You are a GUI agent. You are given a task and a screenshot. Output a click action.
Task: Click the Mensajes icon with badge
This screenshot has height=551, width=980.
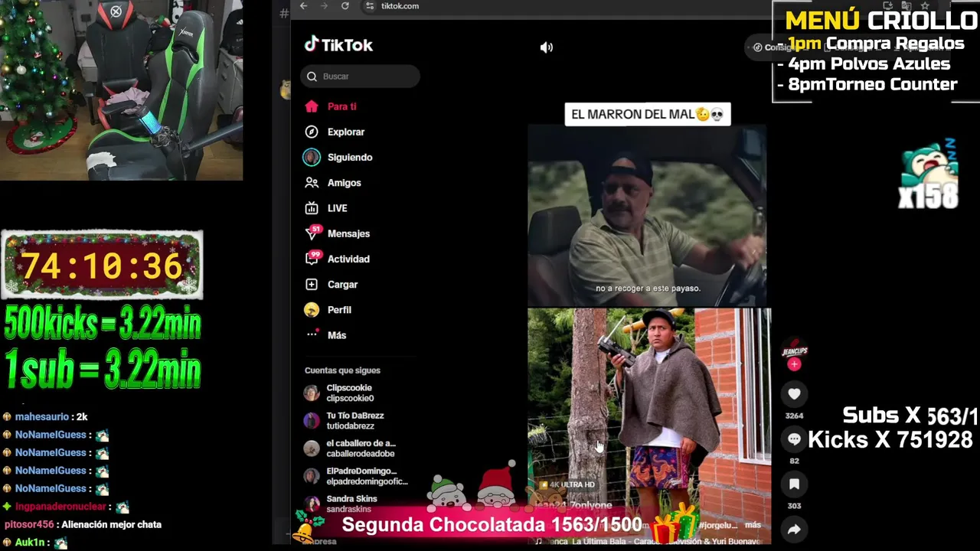click(x=312, y=233)
